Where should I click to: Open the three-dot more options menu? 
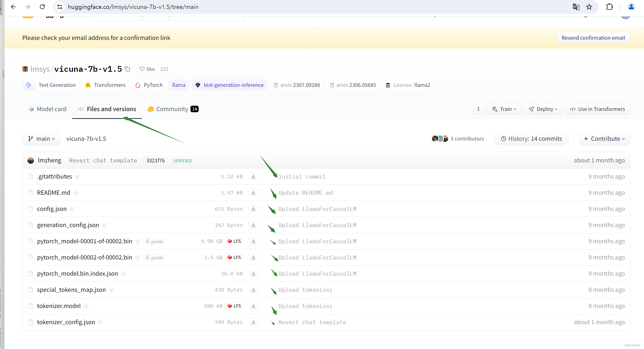478,109
